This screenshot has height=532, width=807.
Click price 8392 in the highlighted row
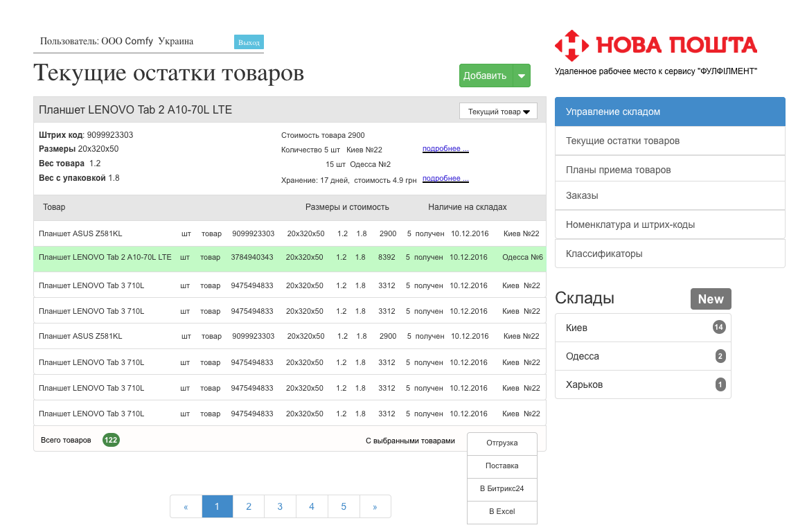pos(387,257)
